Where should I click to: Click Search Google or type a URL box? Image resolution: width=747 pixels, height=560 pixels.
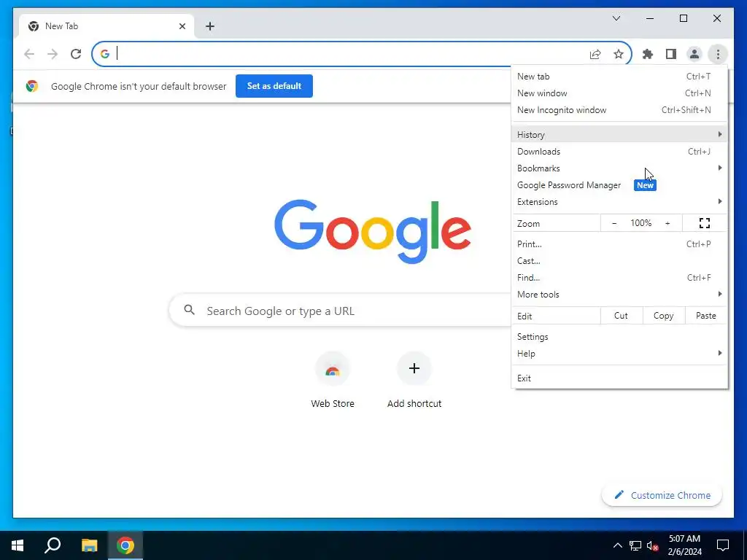click(341, 311)
